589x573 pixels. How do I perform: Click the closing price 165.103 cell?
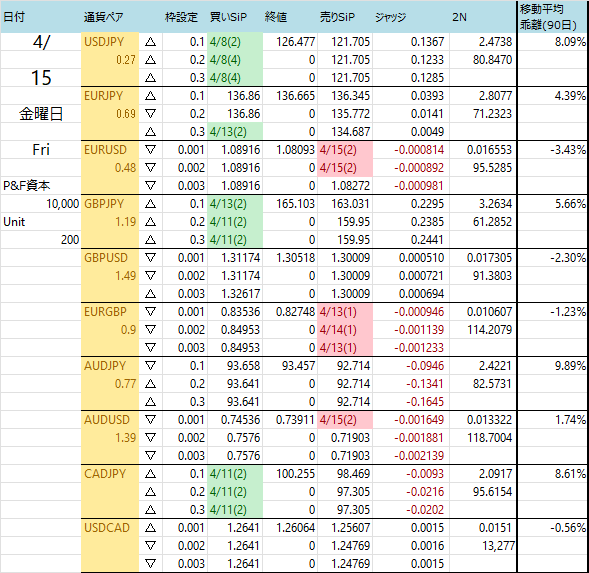point(290,204)
